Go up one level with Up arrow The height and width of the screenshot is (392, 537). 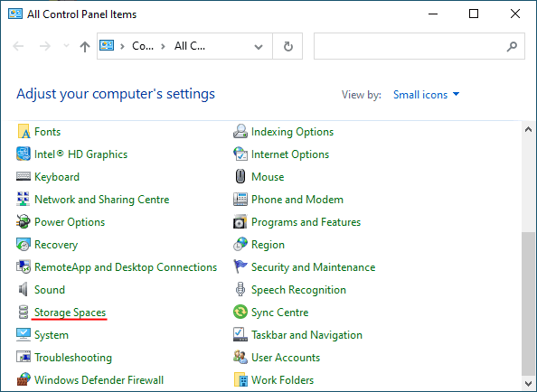pyautogui.click(x=85, y=46)
